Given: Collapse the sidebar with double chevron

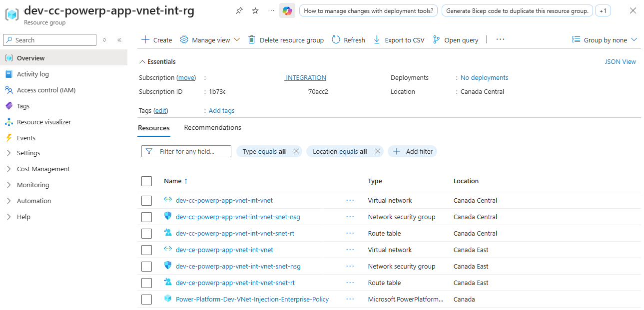Looking at the screenshot, I should (x=119, y=40).
